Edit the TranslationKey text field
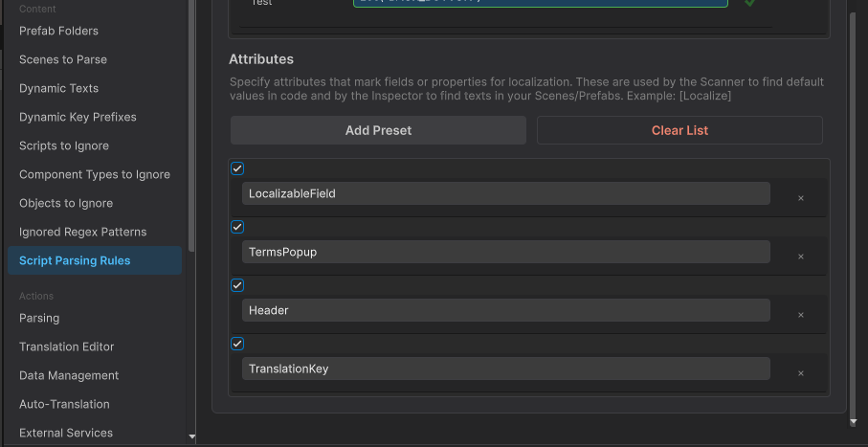This screenshot has width=868, height=447. click(x=506, y=369)
